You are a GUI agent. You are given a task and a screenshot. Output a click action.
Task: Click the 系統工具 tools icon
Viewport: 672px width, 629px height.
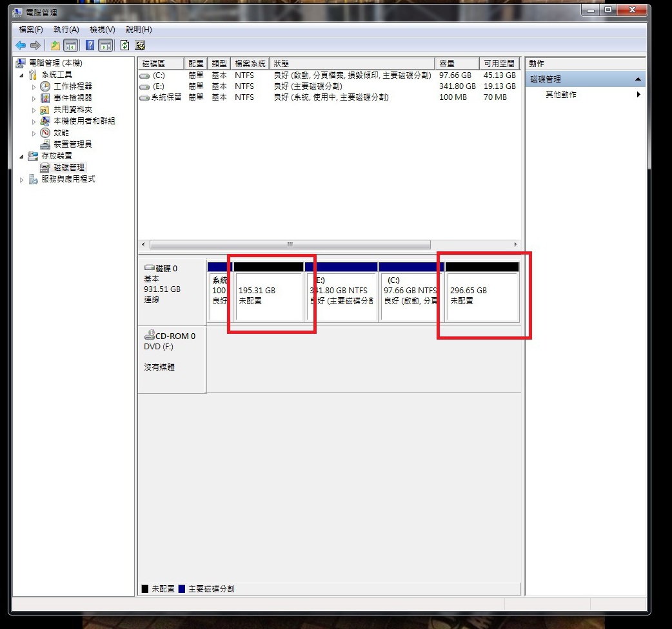point(33,75)
